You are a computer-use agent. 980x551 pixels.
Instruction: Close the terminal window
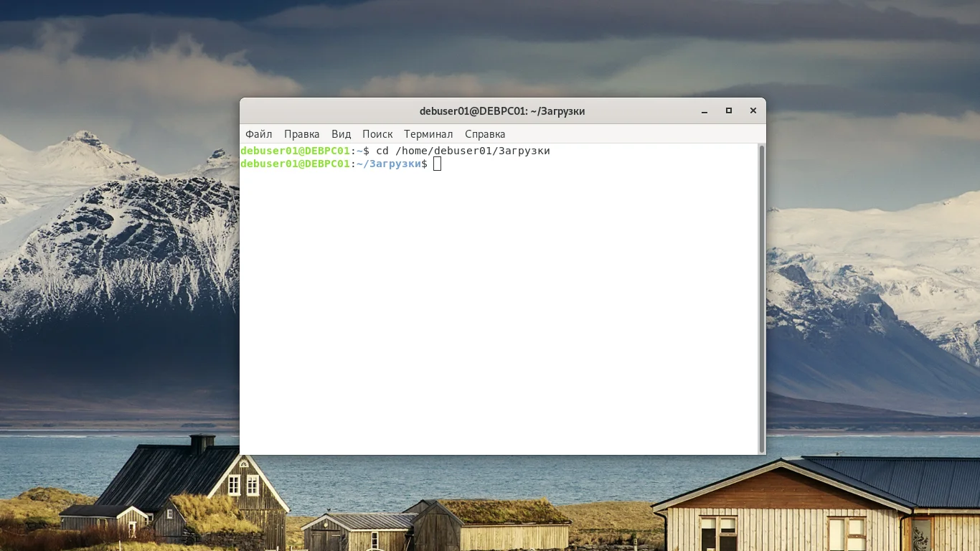(x=753, y=111)
